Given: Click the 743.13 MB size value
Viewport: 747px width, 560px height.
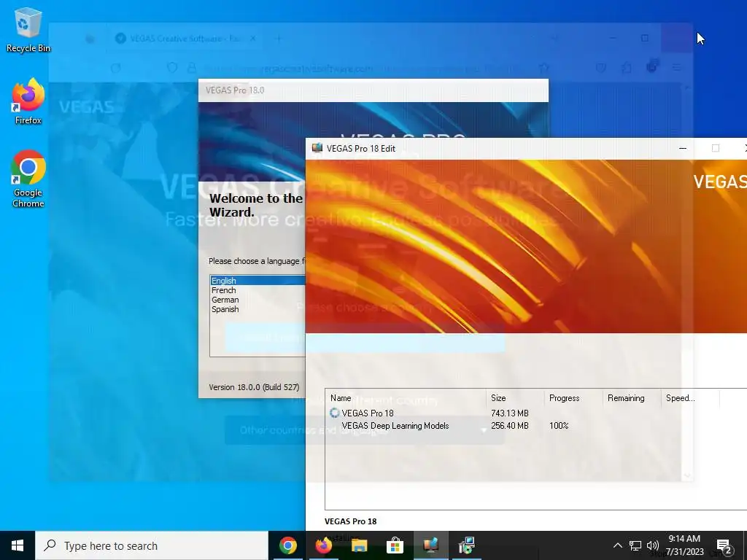Looking at the screenshot, I should pyautogui.click(x=510, y=413).
